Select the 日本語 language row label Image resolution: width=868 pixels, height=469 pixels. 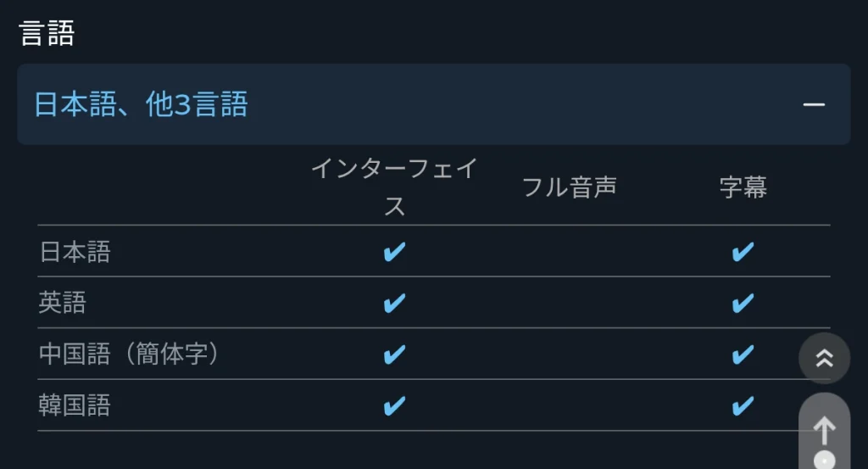click(75, 252)
